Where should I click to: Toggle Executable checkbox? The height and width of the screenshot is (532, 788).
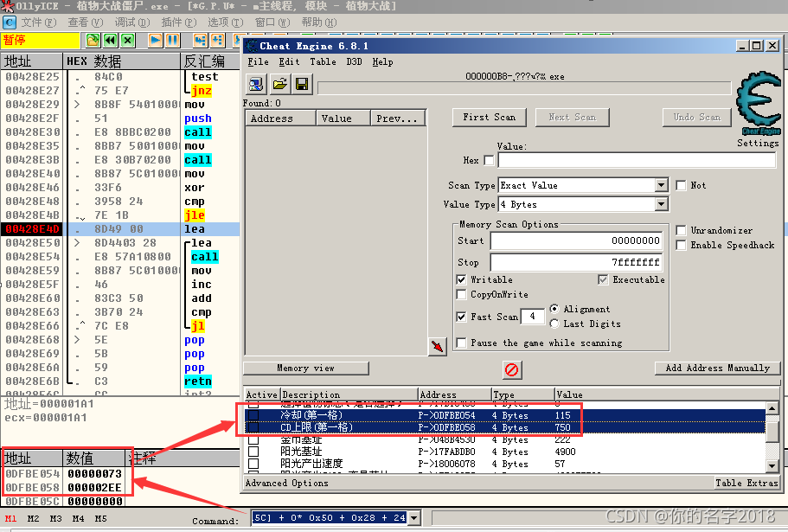[x=603, y=279]
